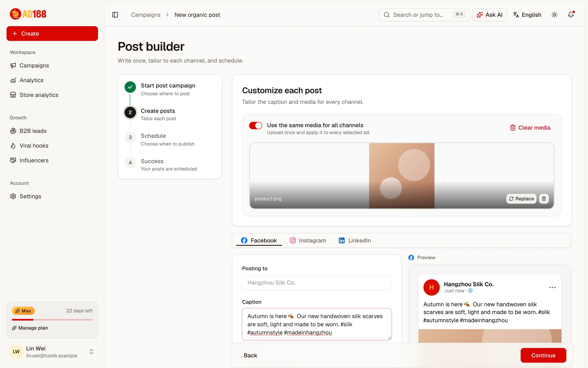
Task: Toggle the sidebar panel icon
Action: pyautogui.click(x=115, y=15)
